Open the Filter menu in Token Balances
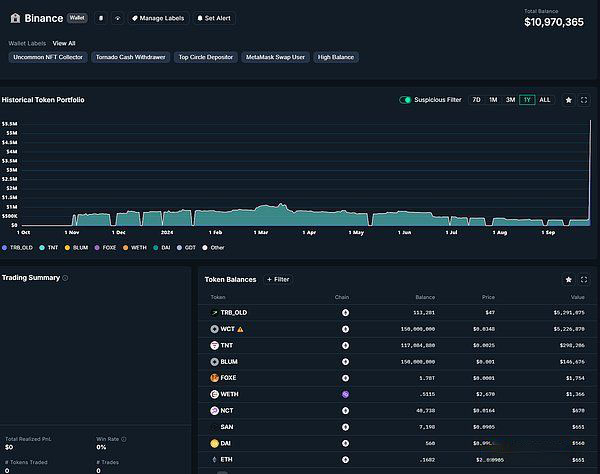 tap(278, 280)
